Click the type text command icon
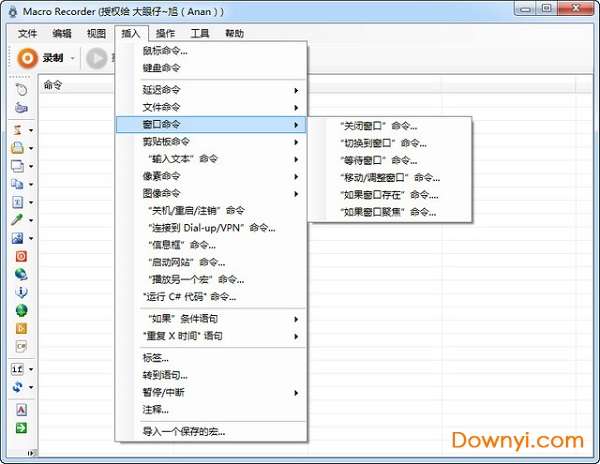This screenshot has height=464, width=600. [18, 202]
